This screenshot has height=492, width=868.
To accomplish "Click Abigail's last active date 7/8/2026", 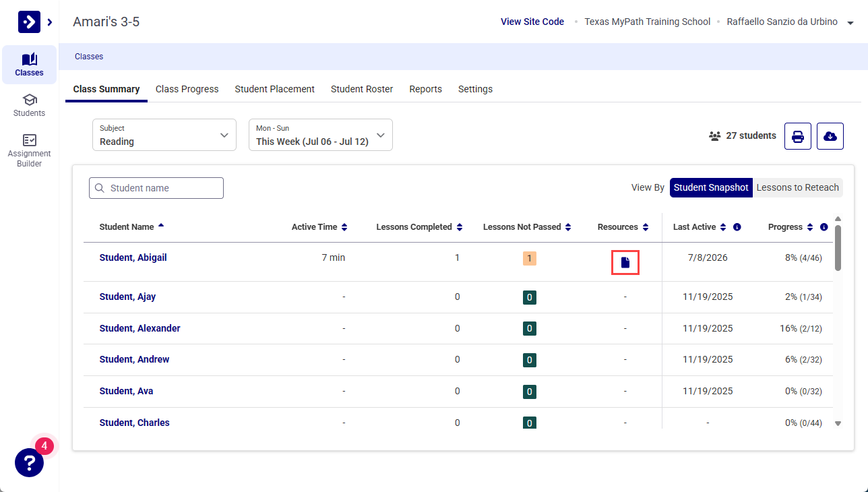I will click(707, 257).
